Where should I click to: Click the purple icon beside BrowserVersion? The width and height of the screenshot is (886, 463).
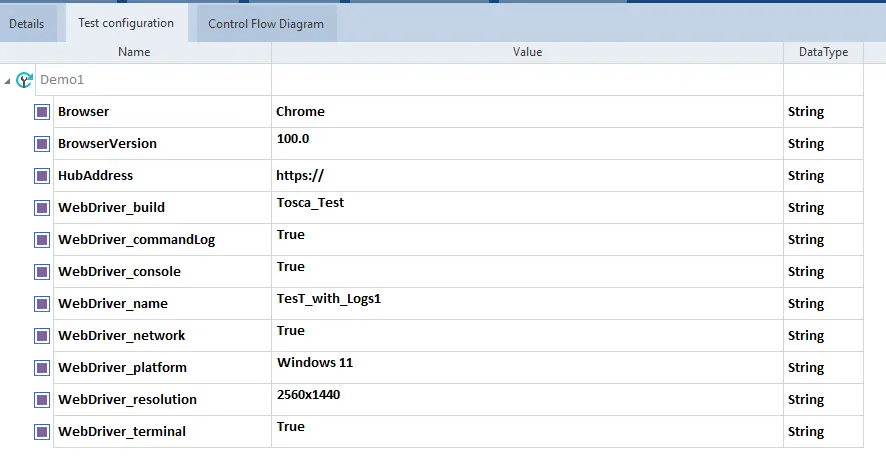(42, 144)
